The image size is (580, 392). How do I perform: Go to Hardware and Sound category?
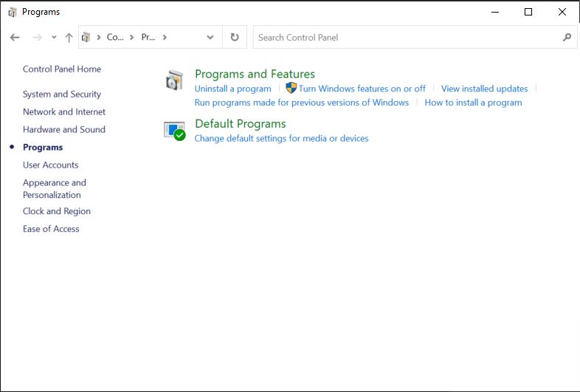pos(64,130)
